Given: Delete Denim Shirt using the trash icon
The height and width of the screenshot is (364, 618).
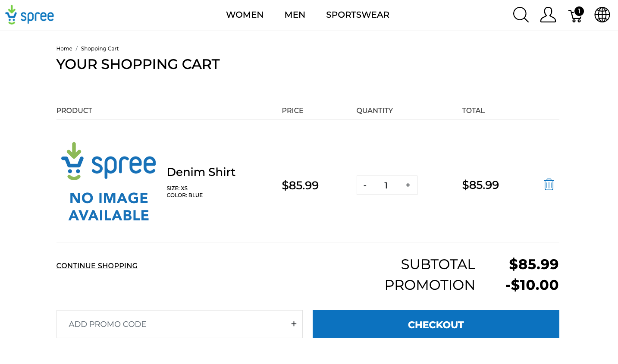Looking at the screenshot, I should [549, 184].
